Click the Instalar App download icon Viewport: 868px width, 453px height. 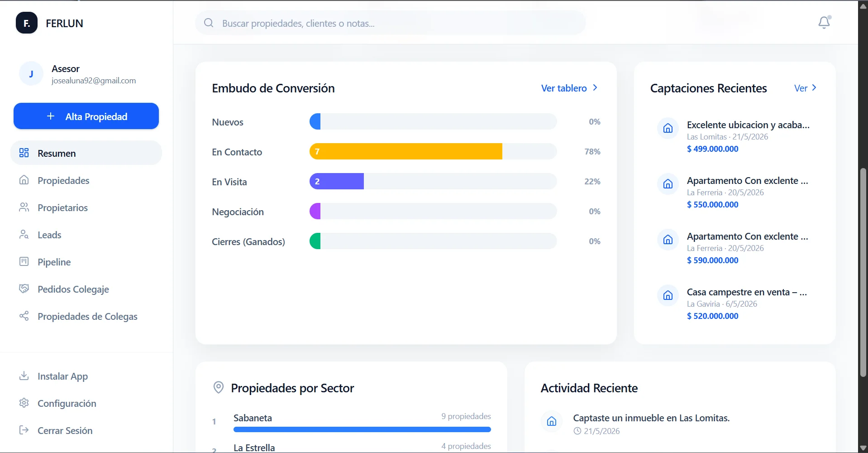[x=24, y=376]
